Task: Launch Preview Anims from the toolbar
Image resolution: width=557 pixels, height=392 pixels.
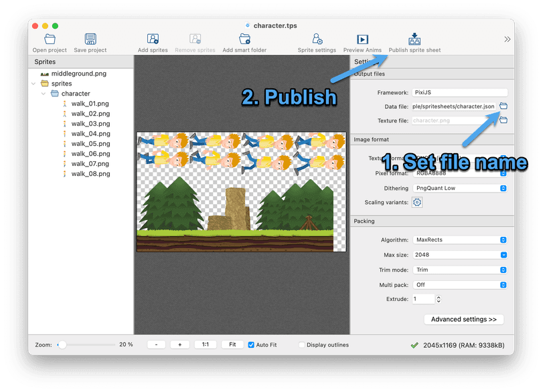Action: [362, 39]
